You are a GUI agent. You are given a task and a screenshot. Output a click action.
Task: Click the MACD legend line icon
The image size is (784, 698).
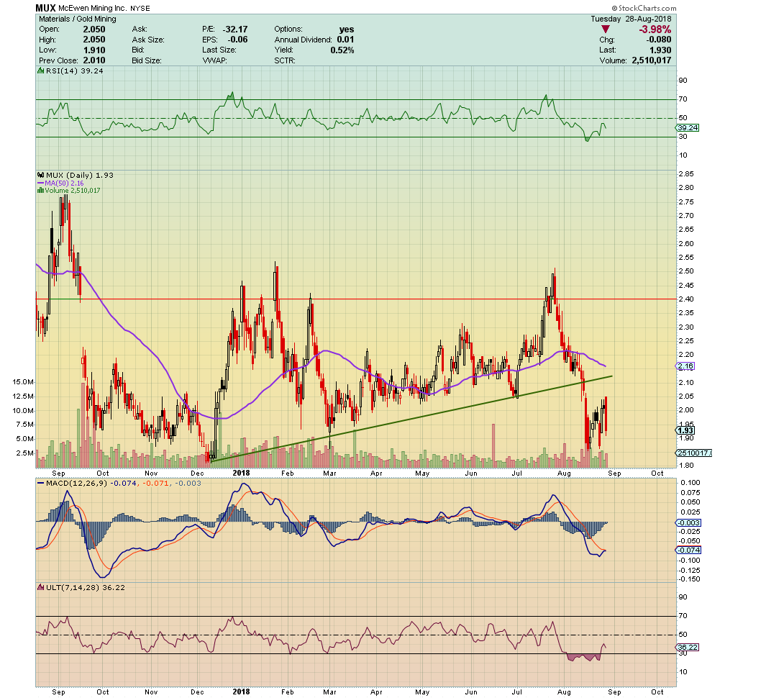tap(41, 484)
